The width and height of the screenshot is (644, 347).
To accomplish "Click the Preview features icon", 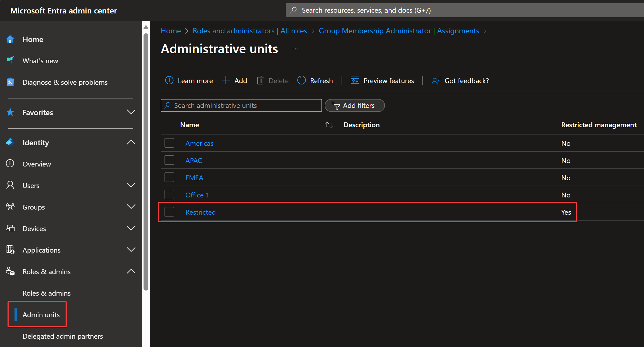I will click(x=355, y=80).
